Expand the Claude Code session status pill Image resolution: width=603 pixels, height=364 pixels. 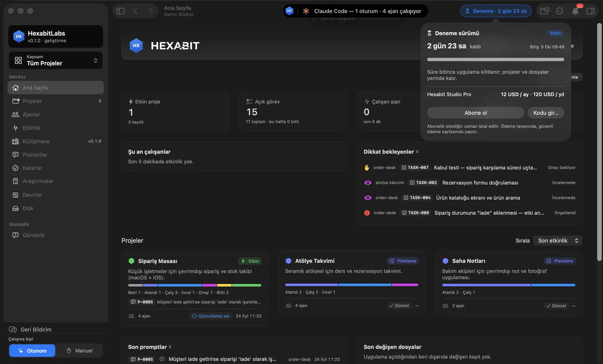pyautogui.click(x=355, y=11)
